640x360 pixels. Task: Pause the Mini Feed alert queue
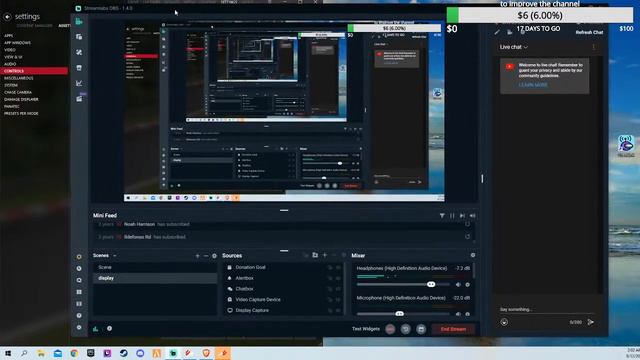click(x=452, y=216)
